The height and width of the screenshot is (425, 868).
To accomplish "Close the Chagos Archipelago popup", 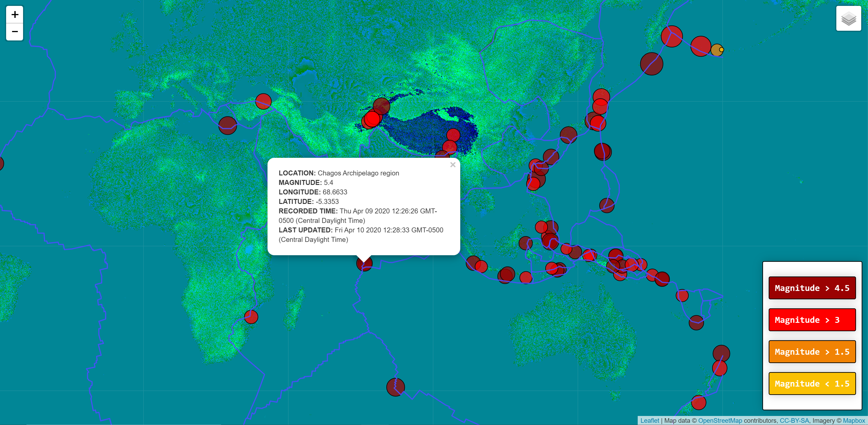I will (452, 165).
